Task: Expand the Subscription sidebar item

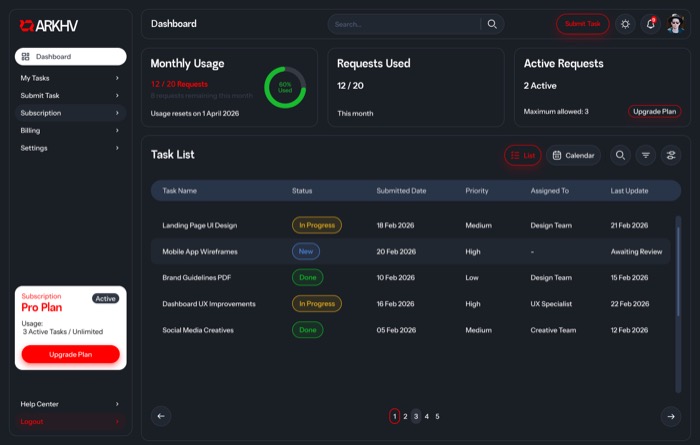Action: coord(70,113)
